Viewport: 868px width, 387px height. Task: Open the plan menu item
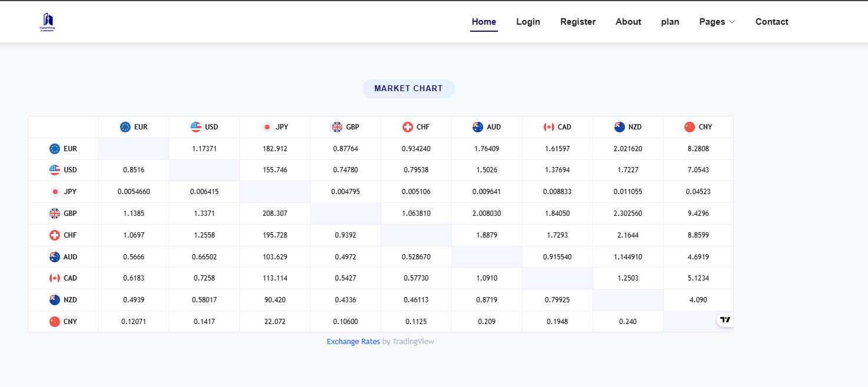pyautogui.click(x=670, y=22)
